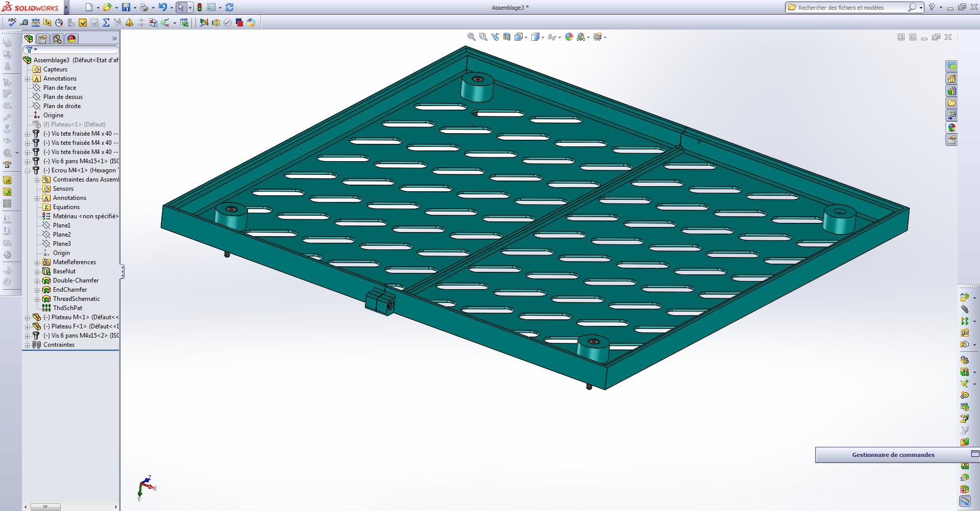The height and width of the screenshot is (511, 980).
Task: Open the Options list icon in the top toolbar
Action: pos(211,7)
